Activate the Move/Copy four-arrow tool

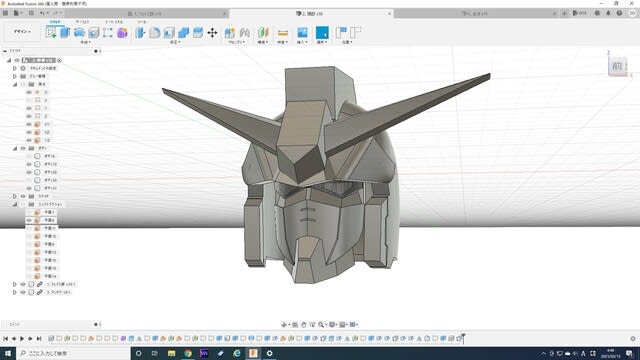(x=212, y=33)
